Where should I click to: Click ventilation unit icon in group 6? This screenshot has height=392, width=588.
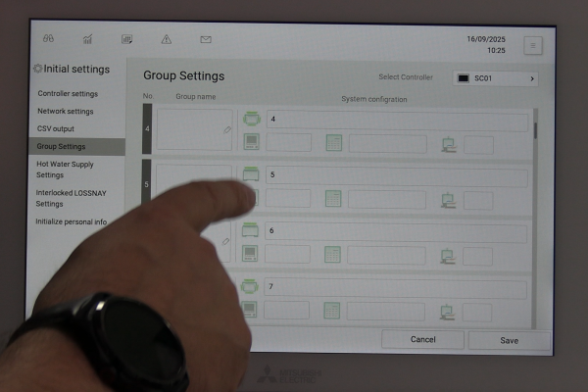coord(448,257)
